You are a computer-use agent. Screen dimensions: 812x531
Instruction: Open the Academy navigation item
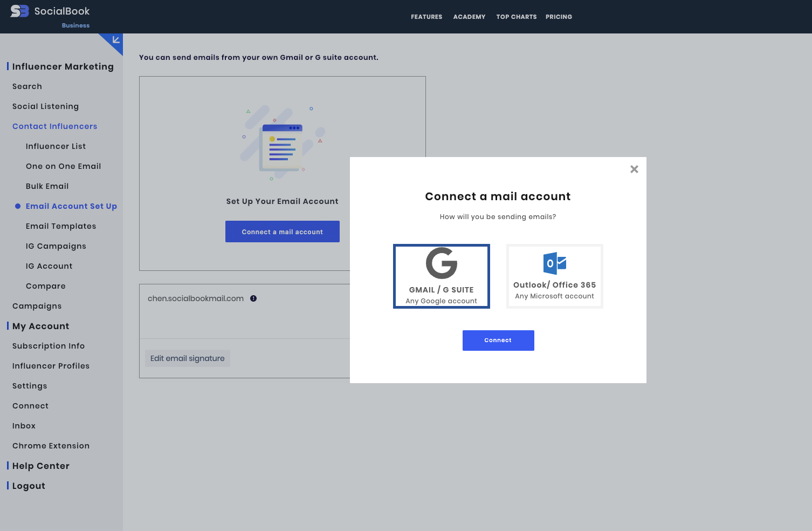[x=469, y=17]
